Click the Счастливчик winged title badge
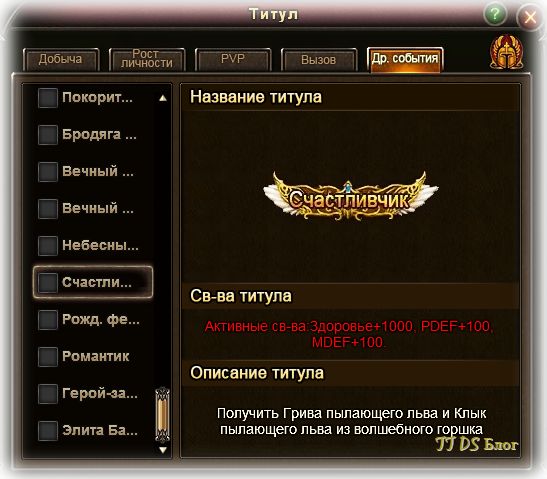 (350, 196)
